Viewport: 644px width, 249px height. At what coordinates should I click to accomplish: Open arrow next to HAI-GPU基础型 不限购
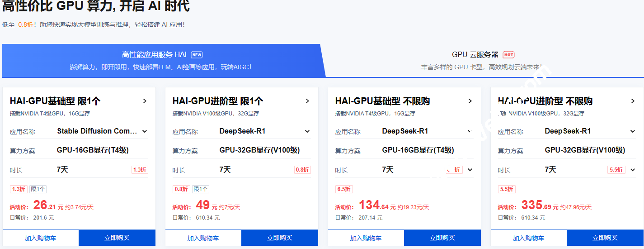click(470, 101)
